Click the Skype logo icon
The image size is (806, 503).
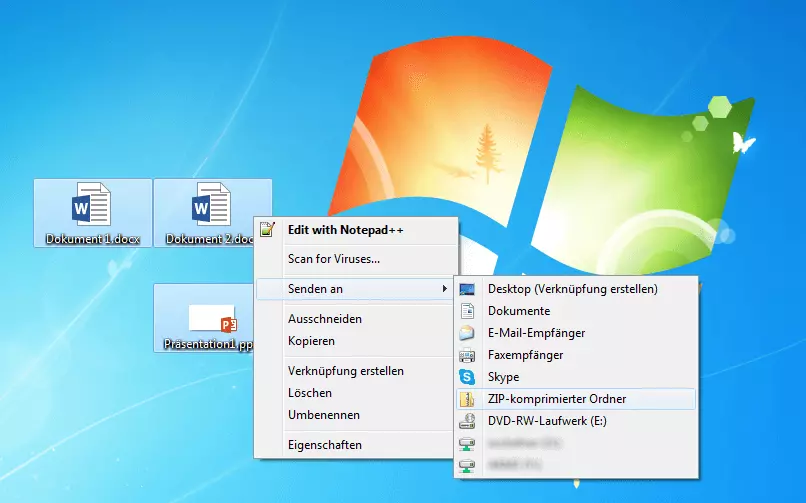pos(467,377)
